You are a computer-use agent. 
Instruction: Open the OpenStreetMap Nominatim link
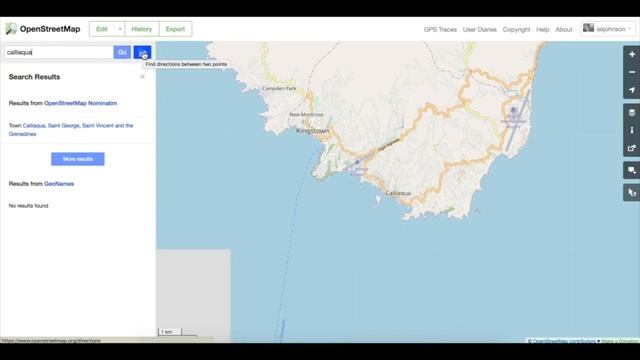coord(80,103)
